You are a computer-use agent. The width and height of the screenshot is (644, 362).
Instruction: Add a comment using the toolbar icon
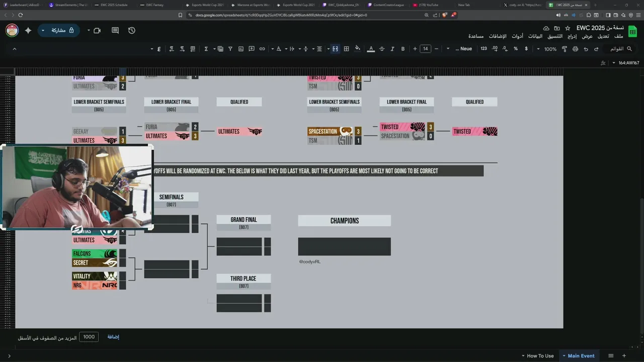tap(252, 49)
